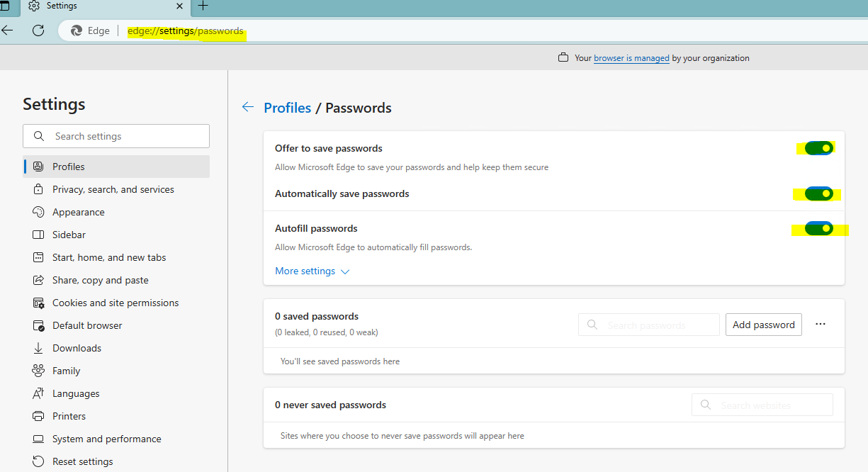Click the browser Back arrow icon
868x472 pixels.
click(7, 30)
